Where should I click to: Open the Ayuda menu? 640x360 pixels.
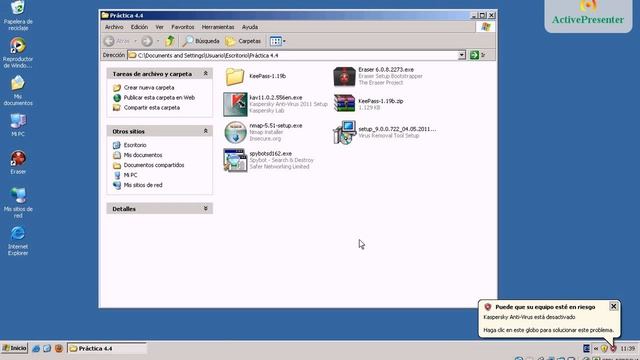point(250,27)
